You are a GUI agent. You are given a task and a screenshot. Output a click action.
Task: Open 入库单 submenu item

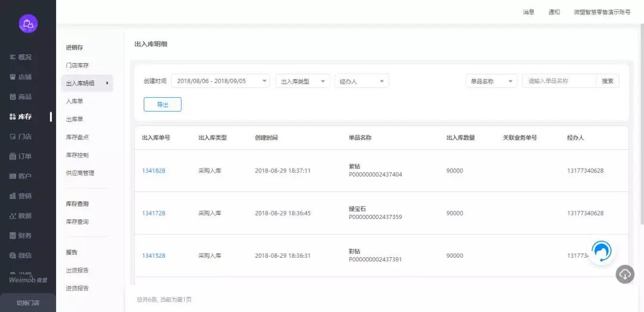point(75,101)
